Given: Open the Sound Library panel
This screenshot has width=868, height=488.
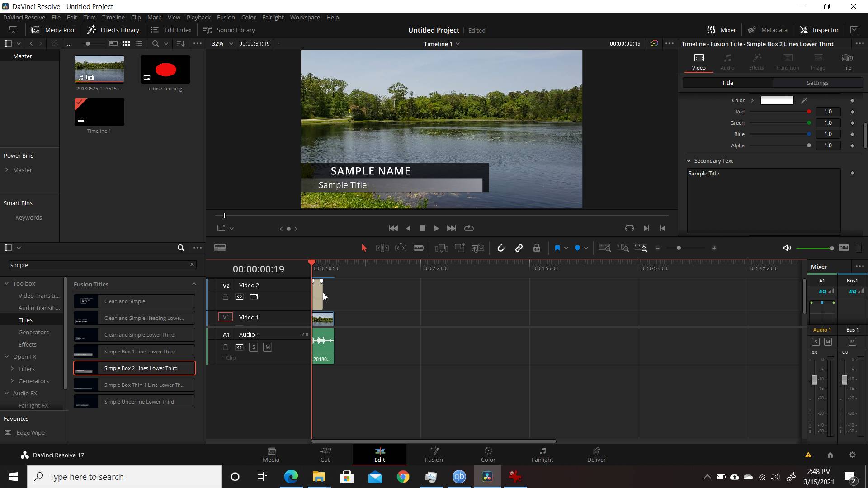Looking at the screenshot, I should [229, 30].
